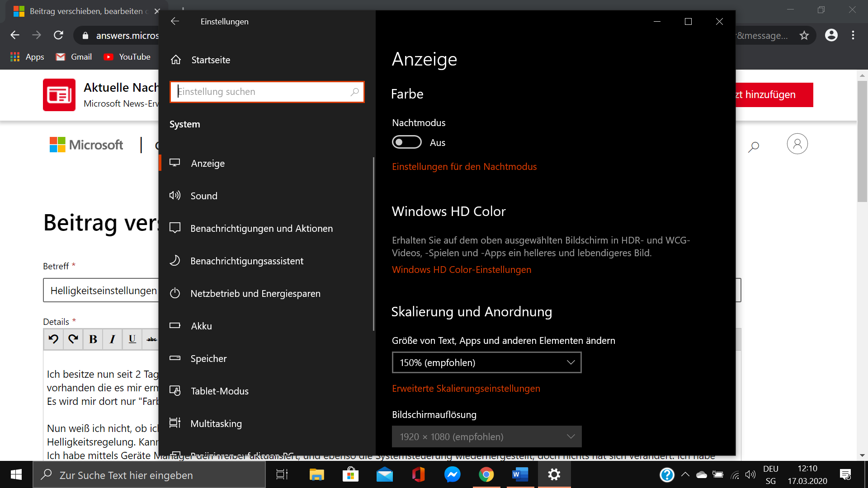Open Netzbetrieb und Energiesparen settings
Image resolution: width=868 pixels, height=488 pixels.
click(255, 293)
